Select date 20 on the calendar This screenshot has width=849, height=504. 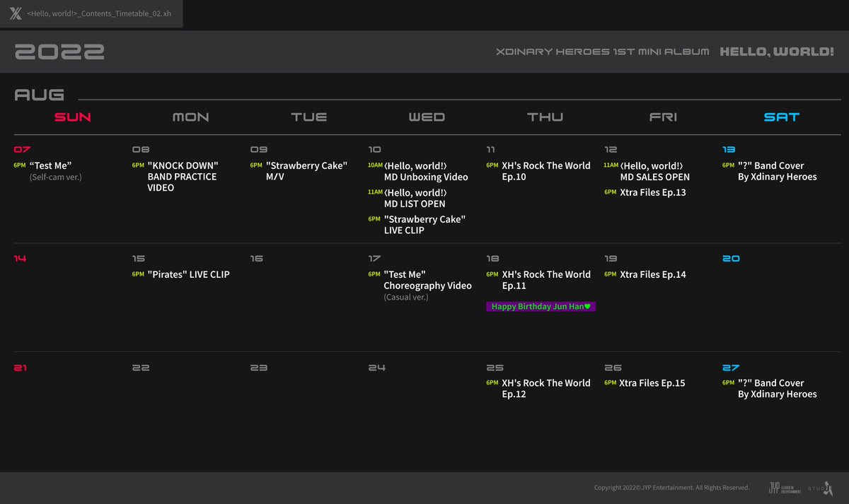pyautogui.click(x=732, y=259)
